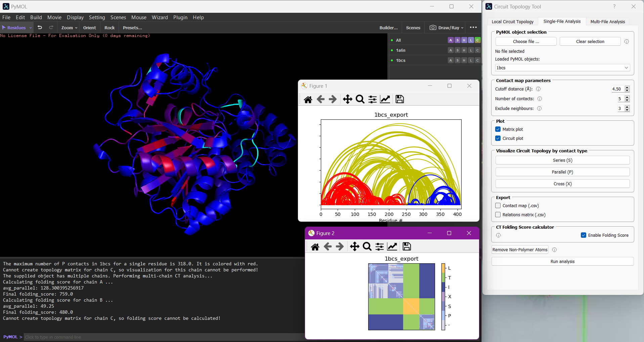
Task: Check the Contact map (.csv) export box
Action: click(498, 206)
